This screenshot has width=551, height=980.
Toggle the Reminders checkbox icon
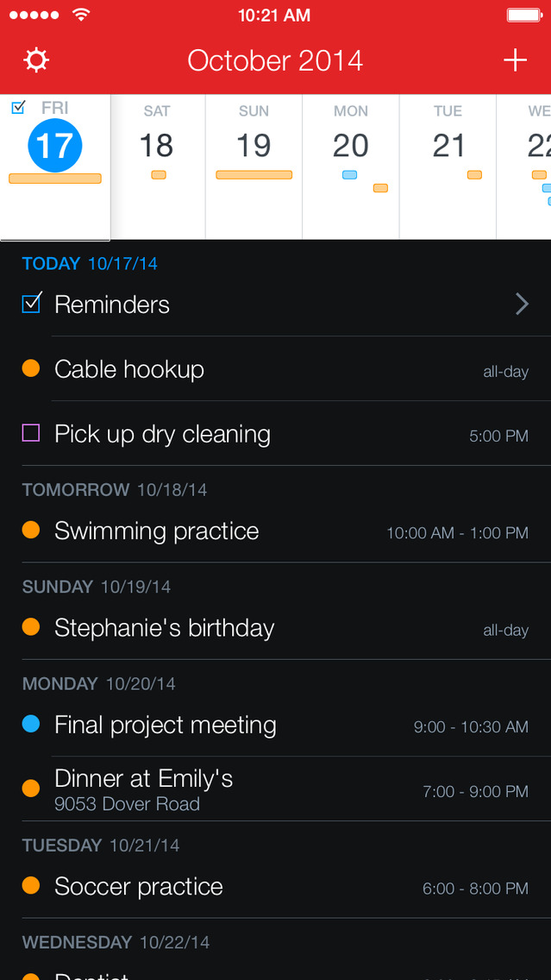click(31, 304)
